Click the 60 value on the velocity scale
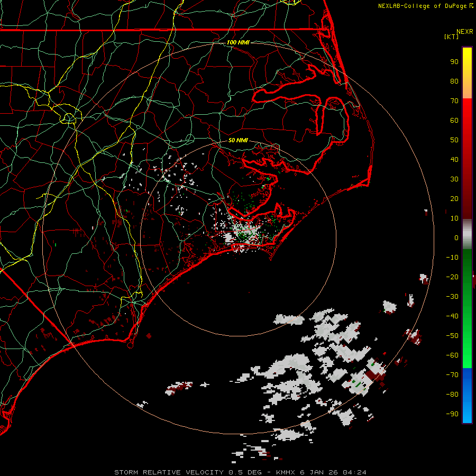The height and width of the screenshot is (476, 476). pyautogui.click(x=454, y=120)
